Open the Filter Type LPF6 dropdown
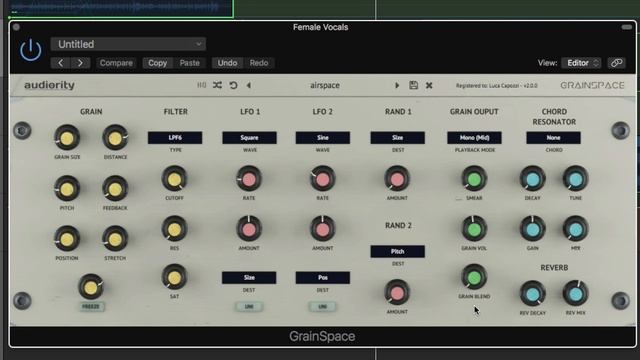Viewport: 640px width, 360px height. [x=175, y=138]
